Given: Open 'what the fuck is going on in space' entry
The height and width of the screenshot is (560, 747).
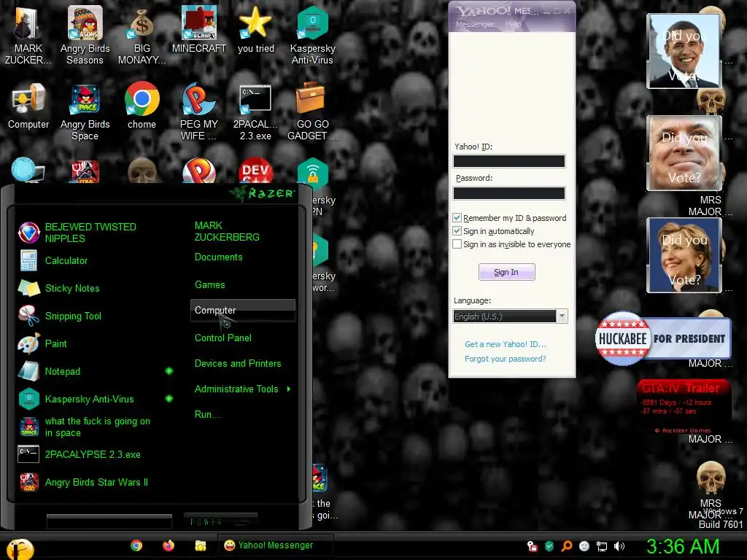Looking at the screenshot, I should [x=85, y=427].
